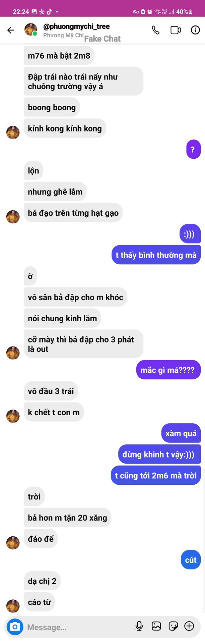Tap the purple "?" message bubble

click(x=193, y=149)
